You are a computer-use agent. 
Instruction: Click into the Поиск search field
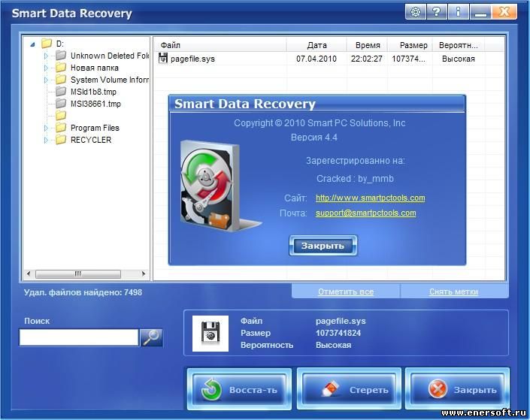(79, 337)
